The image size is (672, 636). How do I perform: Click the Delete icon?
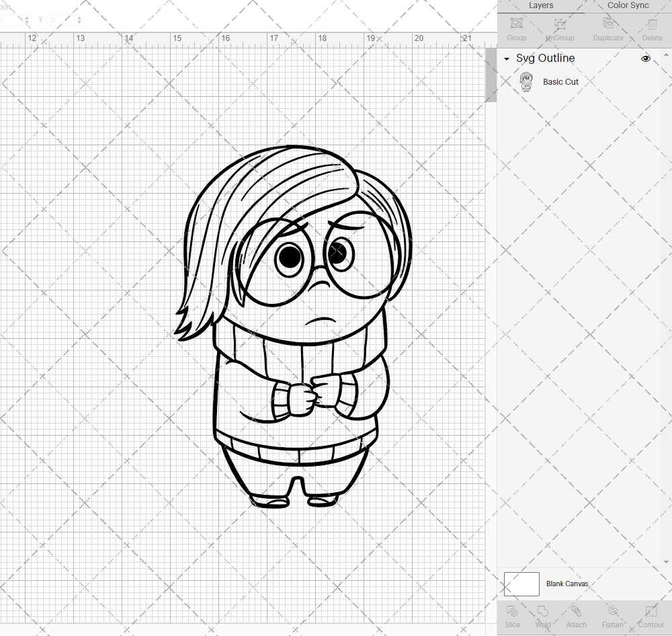click(651, 28)
